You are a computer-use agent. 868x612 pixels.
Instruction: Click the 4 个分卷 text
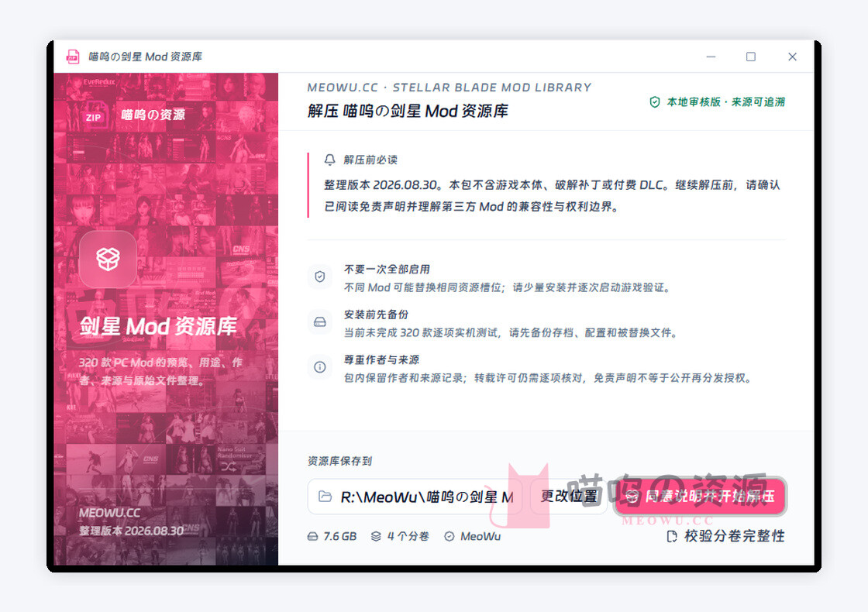coord(408,536)
